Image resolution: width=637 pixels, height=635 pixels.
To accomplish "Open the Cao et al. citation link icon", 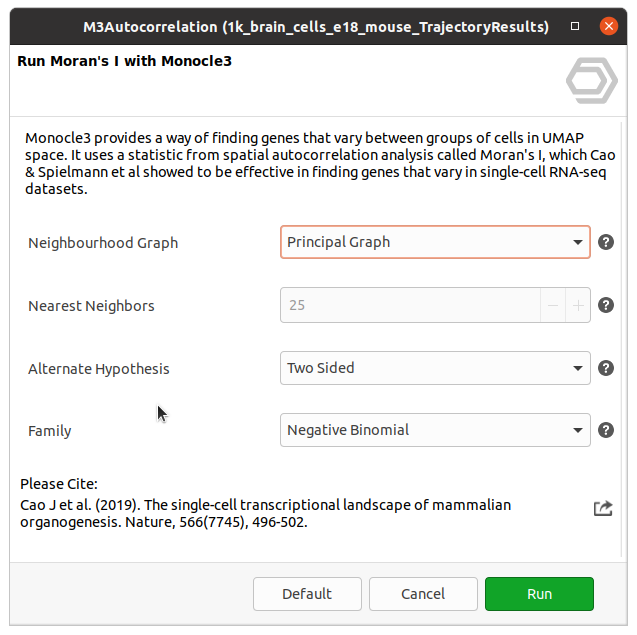I will point(603,508).
